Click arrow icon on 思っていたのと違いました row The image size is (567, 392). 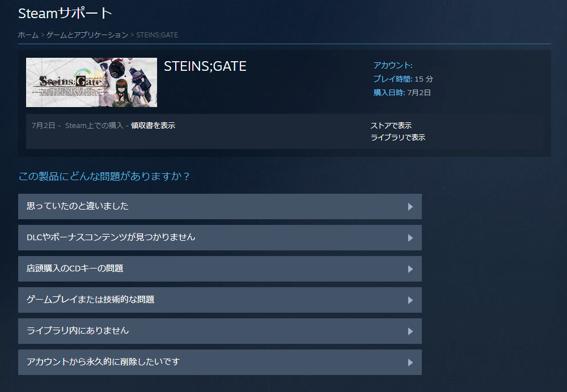point(411,207)
